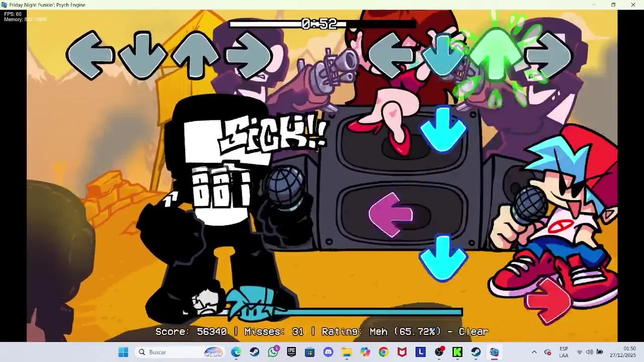Open Epic Games Launcher from the taskbar
The height and width of the screenshot is (362, 644).
coord(291,352)
